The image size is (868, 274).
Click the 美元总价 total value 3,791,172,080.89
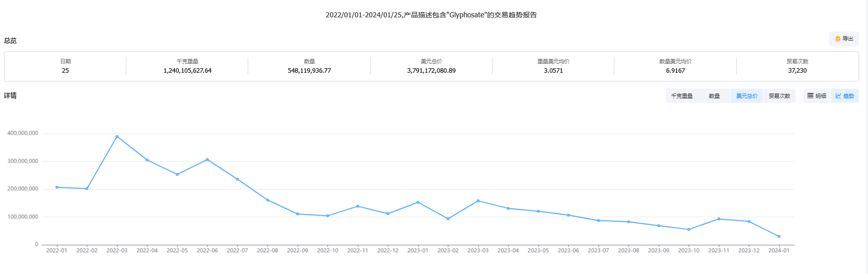pyautogui.click(x=431, y=71)
